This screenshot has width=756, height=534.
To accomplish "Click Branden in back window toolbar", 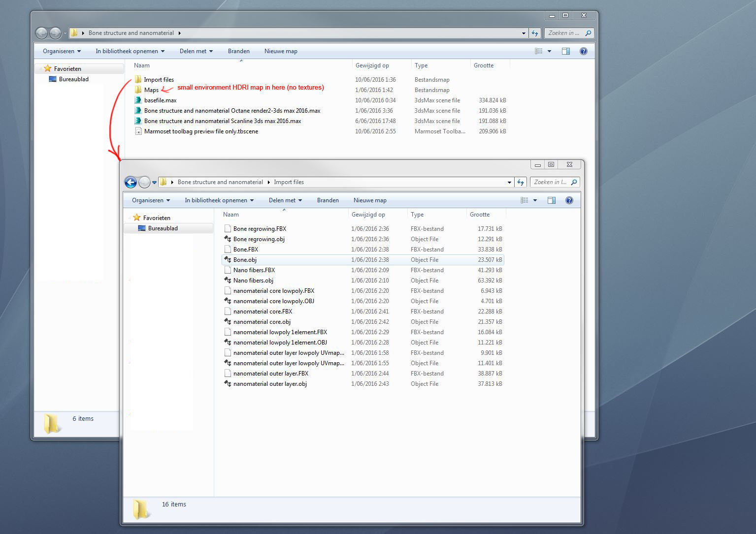I will [239, 51].
